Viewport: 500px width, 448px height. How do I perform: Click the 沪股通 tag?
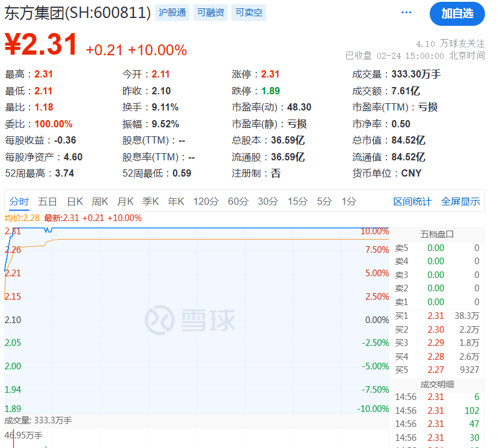(x=172, y=13)
